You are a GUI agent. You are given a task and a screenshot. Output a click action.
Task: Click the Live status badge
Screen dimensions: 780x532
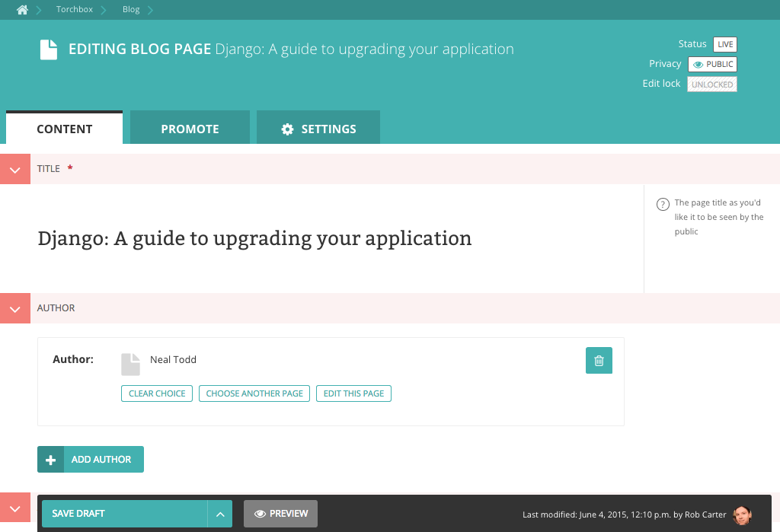click(x=724, y=45)
